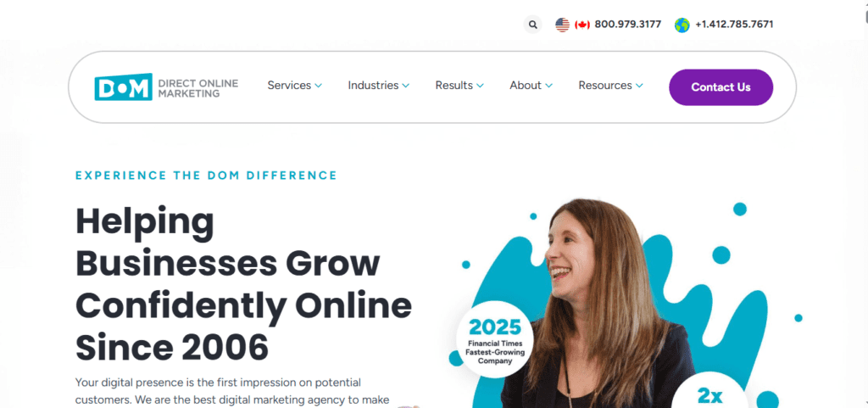This screenshot has height=408, width=868.
Task: Click the globe icon beside international number
Action: click(x=682, y=25)
